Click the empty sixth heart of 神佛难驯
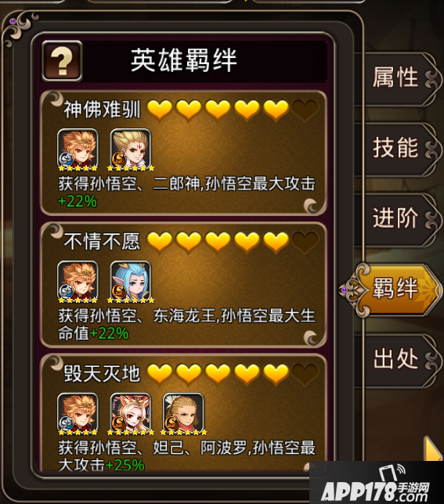 (x=305, y=110)
